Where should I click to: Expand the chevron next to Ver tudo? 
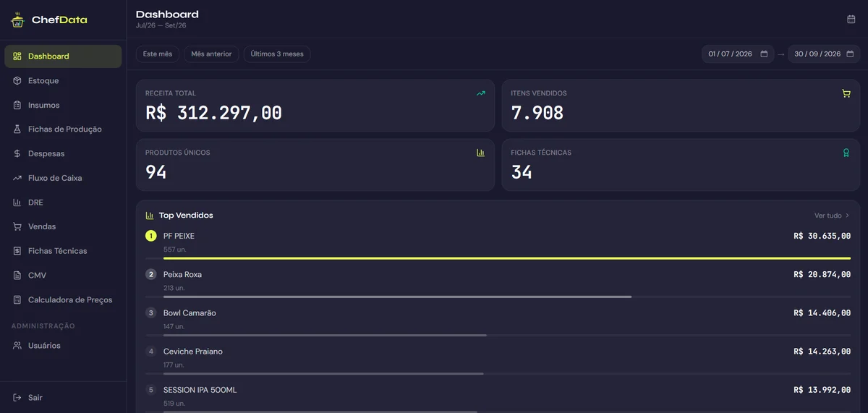[848, 216]
